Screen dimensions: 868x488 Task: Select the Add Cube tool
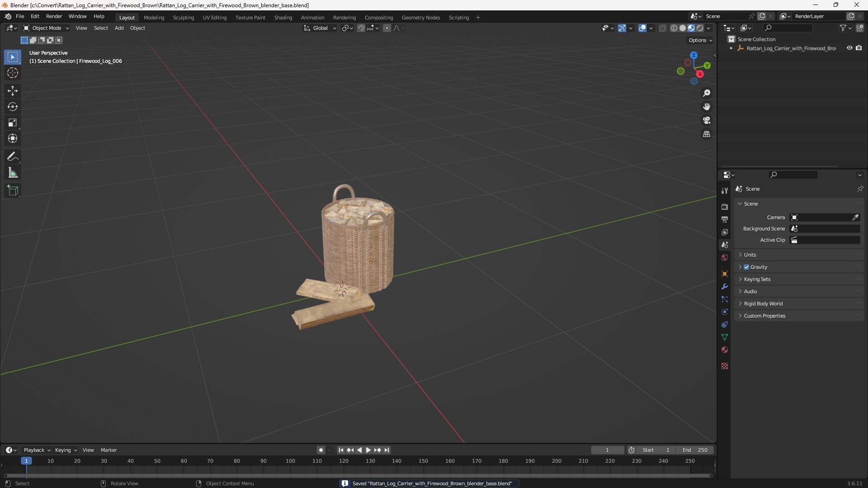tap(13, 191)
